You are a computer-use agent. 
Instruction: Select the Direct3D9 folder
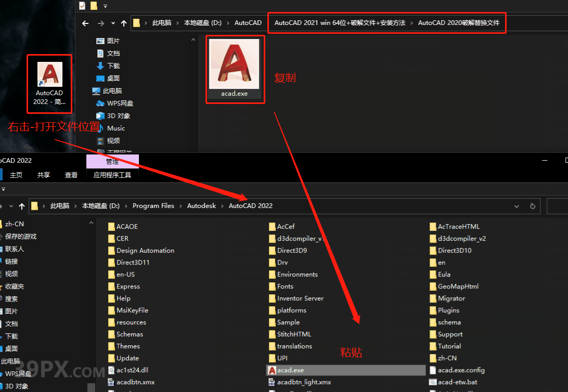288,251
